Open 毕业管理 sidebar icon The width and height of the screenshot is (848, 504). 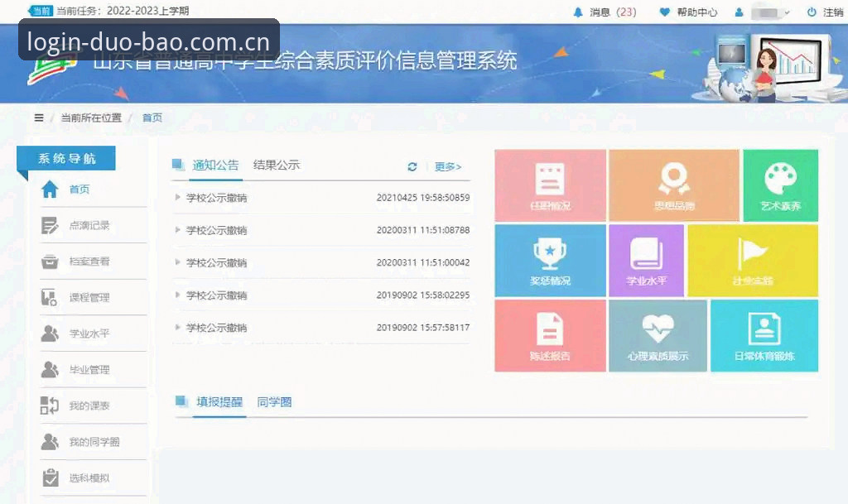(50, 369)
